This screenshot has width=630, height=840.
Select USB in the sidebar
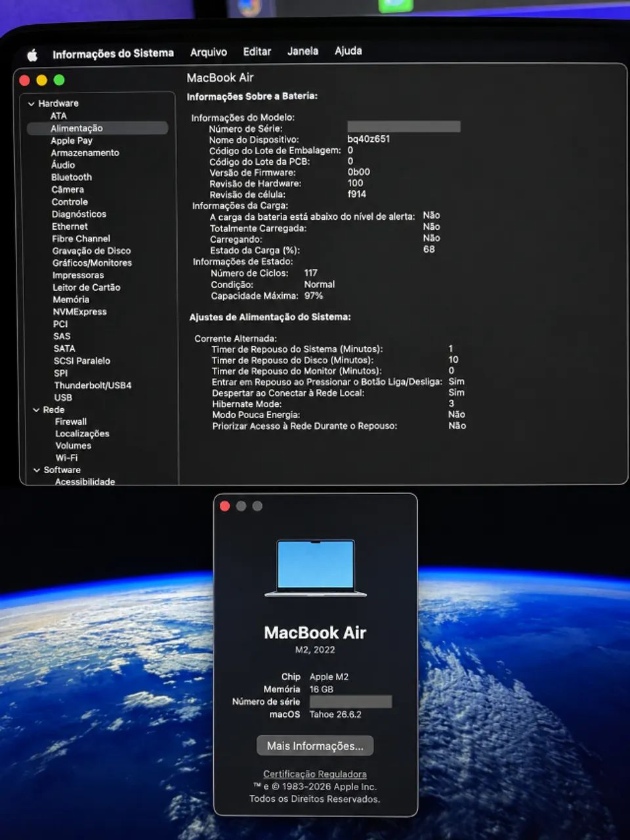(x=63, y=398)
